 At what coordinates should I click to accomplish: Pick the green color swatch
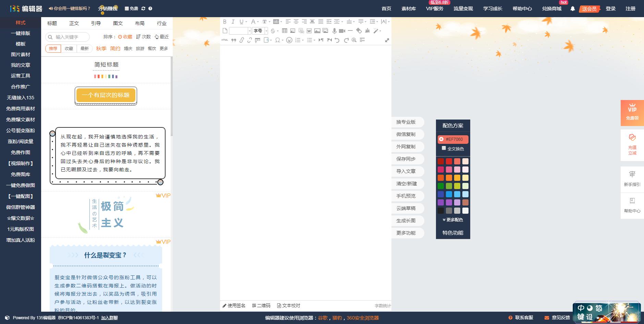pos(441,186)
